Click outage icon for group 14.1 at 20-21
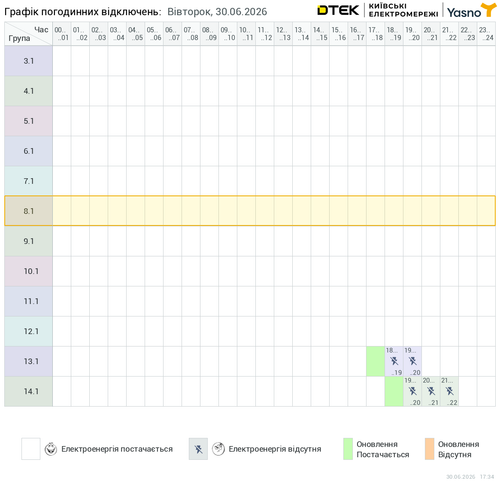 click(x=431, y=391)
